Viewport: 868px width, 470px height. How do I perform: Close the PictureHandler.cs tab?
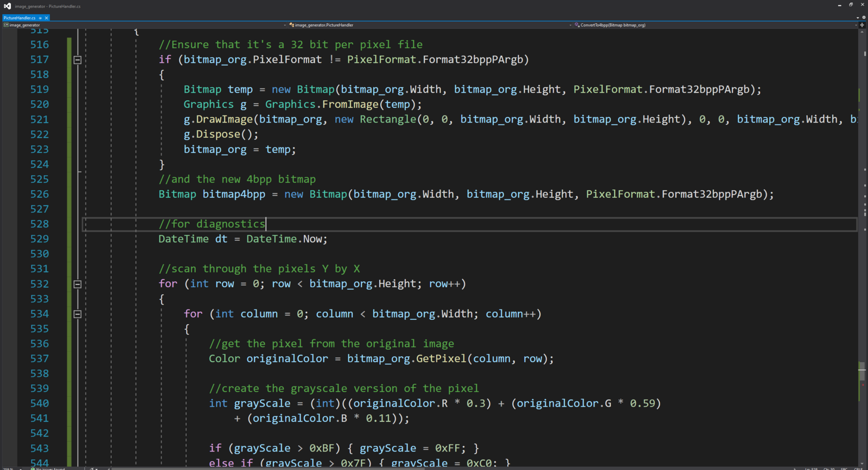tap(47, 18)
